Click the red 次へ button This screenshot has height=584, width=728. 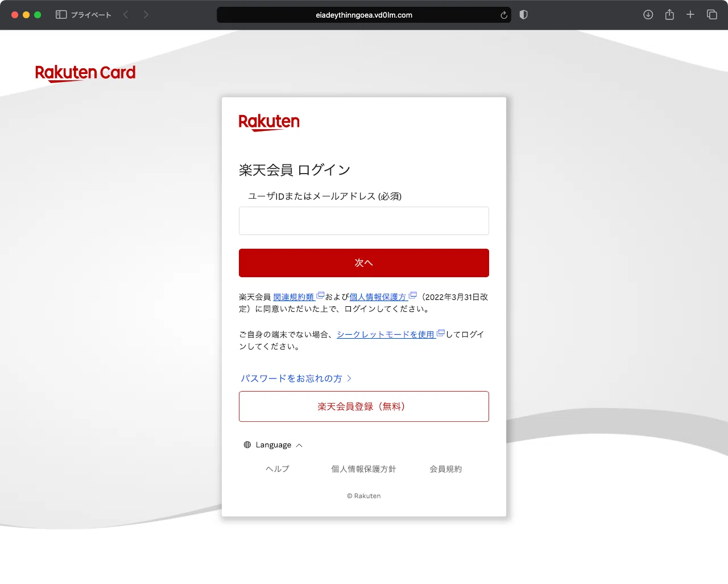point(364,263)
